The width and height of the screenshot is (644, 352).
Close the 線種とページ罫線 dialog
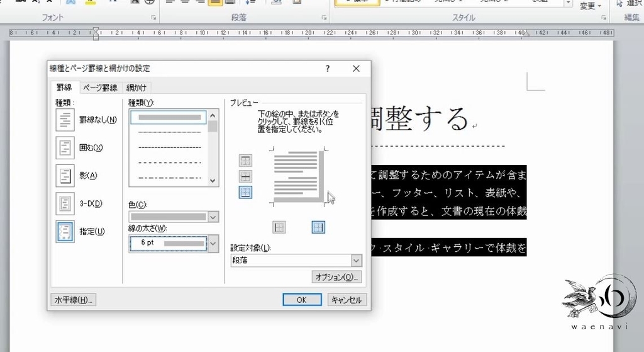click(x=356, y=69)
